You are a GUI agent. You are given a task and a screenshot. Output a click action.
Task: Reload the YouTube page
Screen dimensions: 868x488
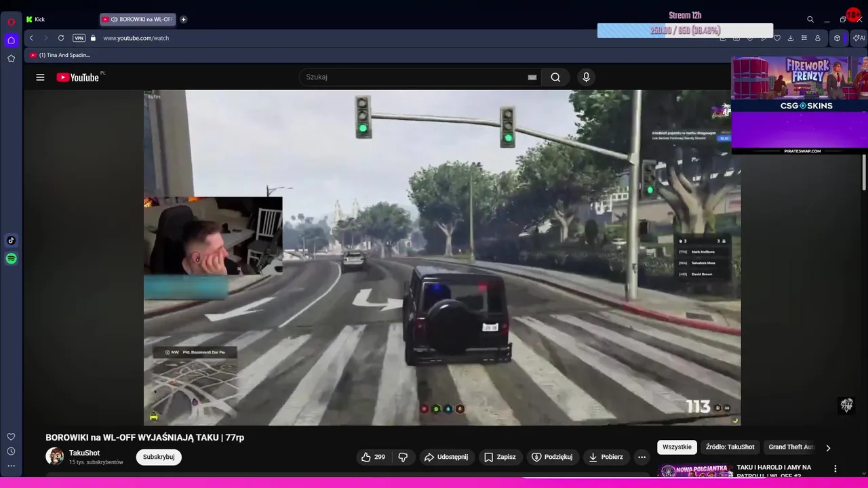(61, 38)
